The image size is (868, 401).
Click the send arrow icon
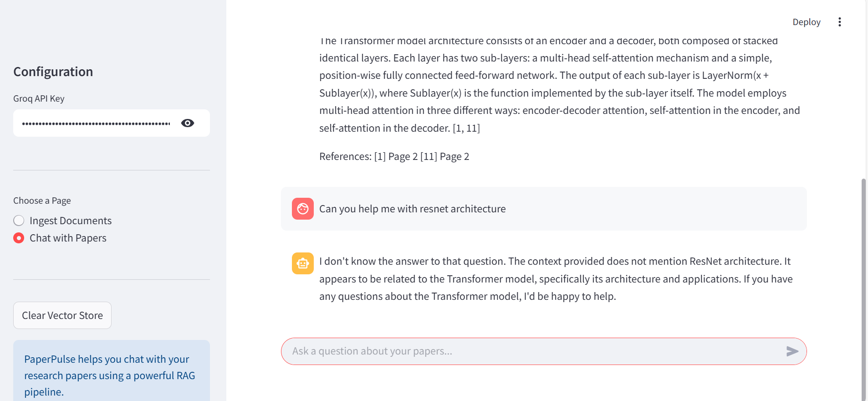click(792, 351)
